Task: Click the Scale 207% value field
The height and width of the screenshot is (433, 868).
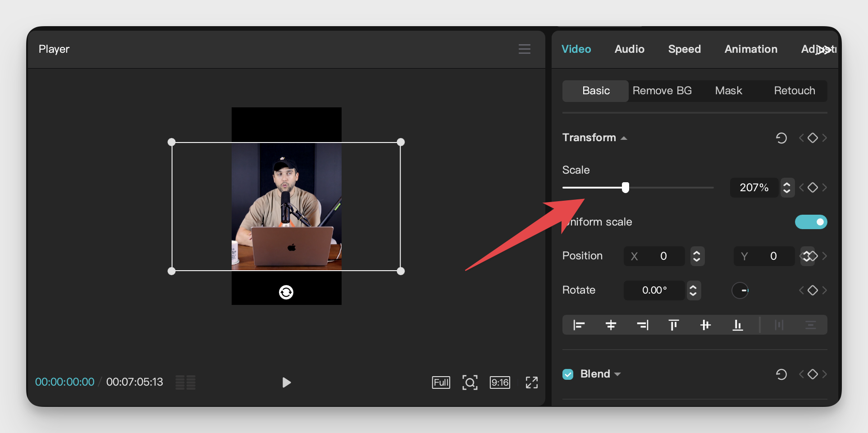Action: pos(754,187)
